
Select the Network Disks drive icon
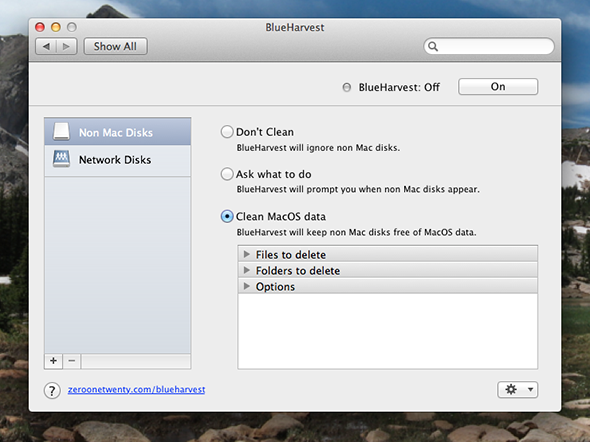pyautogui.click(x=61, y=159)
